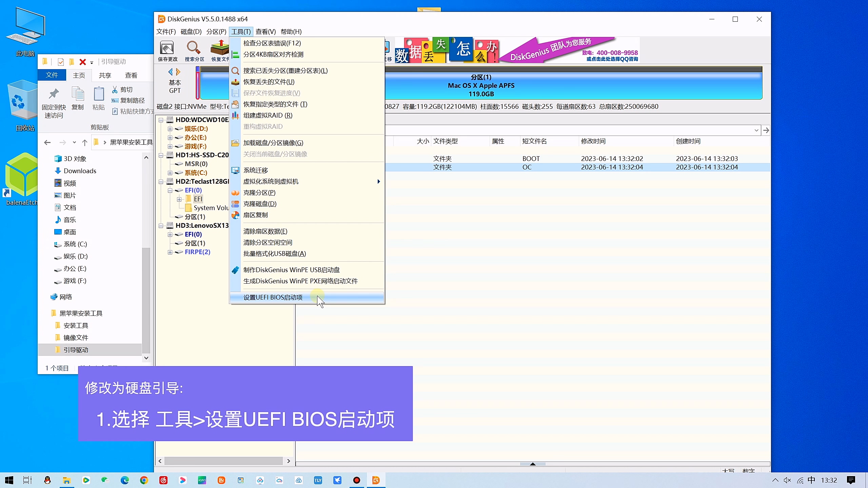The height and width of the screenshot is (488, 868).
Task: Click the Clone Disk (克隆磁盘) menu item
Action: pos(260,204)
